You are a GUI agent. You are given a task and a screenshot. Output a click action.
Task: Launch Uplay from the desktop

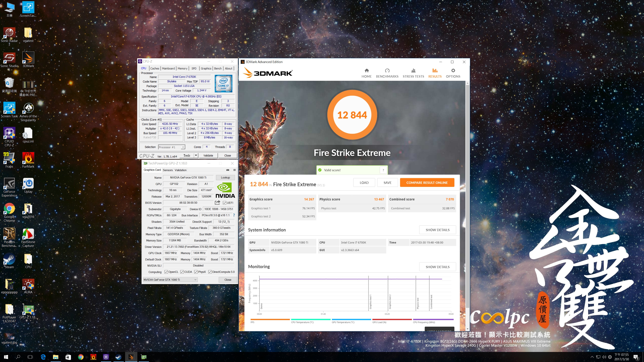[x=28, y=185]
